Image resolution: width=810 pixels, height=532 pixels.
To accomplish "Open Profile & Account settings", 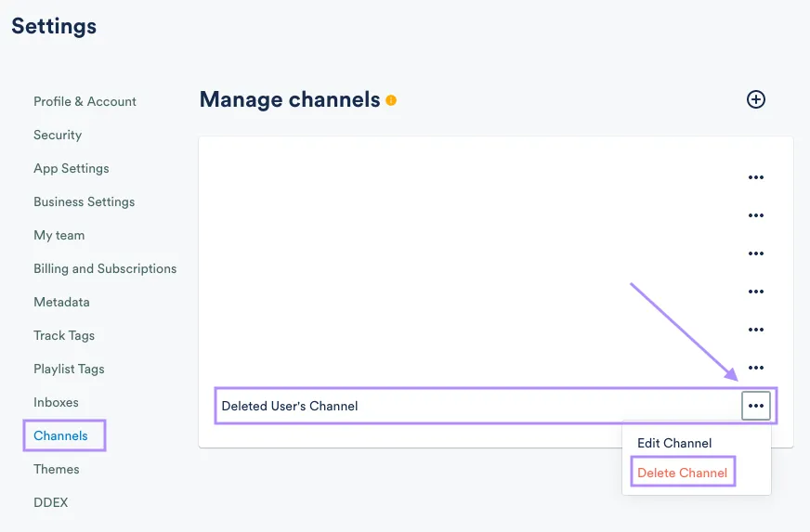I will coord(85,101).
